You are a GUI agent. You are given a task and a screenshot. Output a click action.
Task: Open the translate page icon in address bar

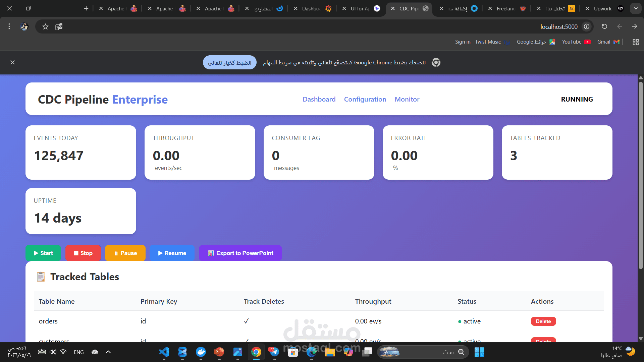tap(59, 26)
